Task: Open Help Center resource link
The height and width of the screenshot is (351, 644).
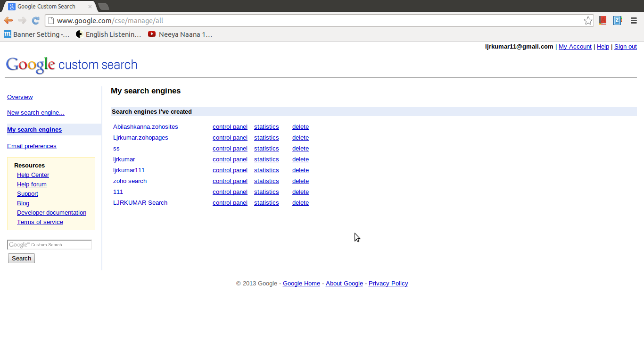Action: (33, 175)
